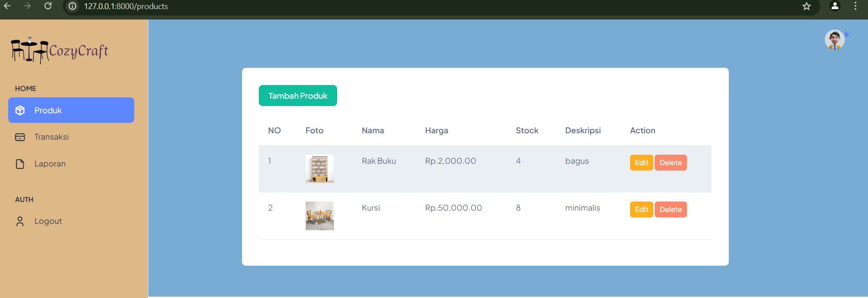Click the Tambah Produk button
Viewport: 868px width, 298px height.
pyautogui.click(x=298, y=96)
